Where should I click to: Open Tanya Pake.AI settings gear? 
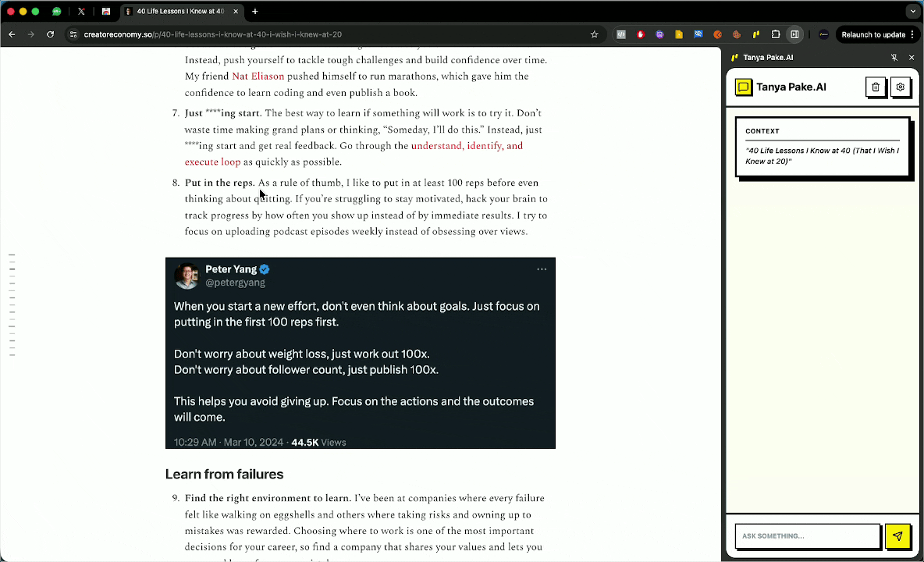(x=900, y=87)
